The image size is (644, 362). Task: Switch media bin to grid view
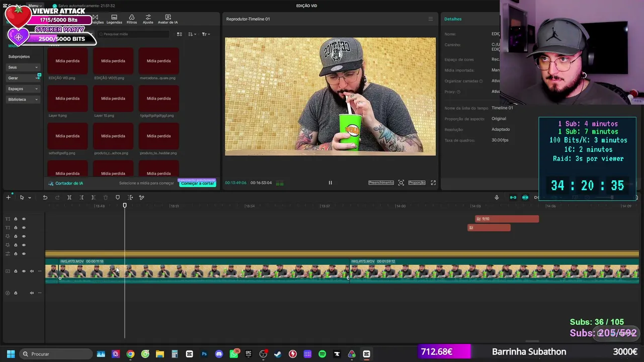(x=179, y=34)
